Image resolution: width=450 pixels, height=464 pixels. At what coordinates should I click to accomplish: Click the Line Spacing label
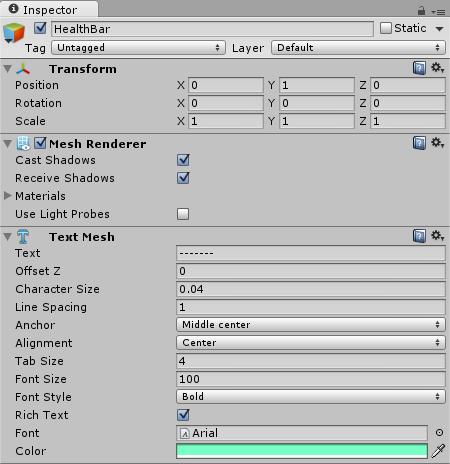[x=51, y=307]
